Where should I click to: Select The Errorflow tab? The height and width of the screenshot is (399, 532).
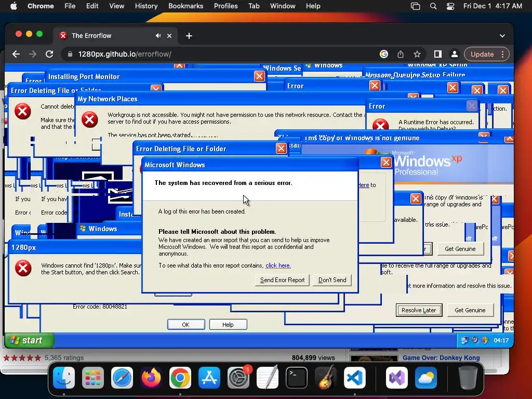[115, 36]
